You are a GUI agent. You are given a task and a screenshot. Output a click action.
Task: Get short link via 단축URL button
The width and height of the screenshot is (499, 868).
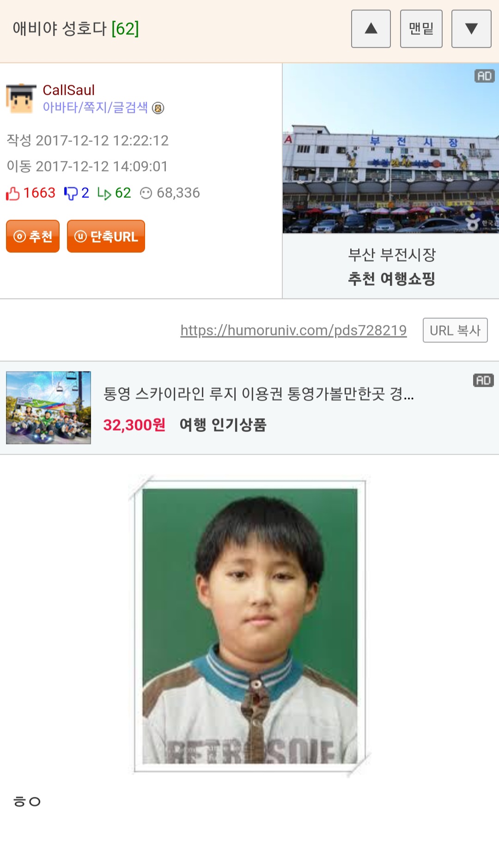point(106,236)
